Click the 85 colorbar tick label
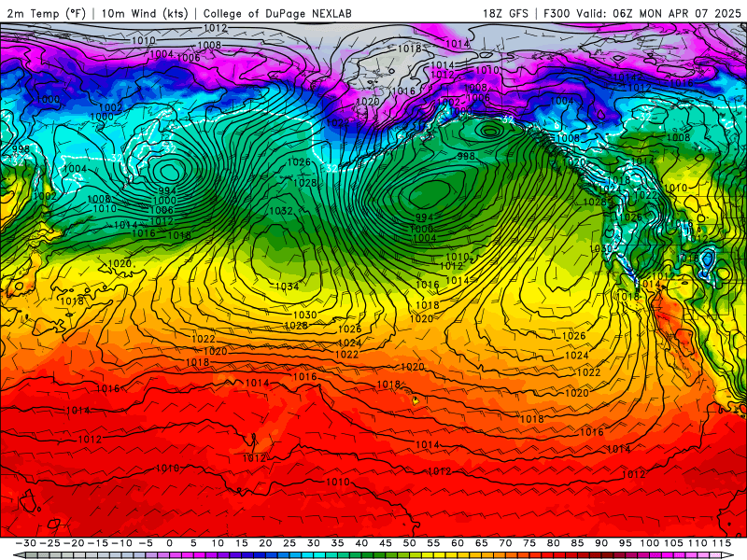 [x=577, y=543]
